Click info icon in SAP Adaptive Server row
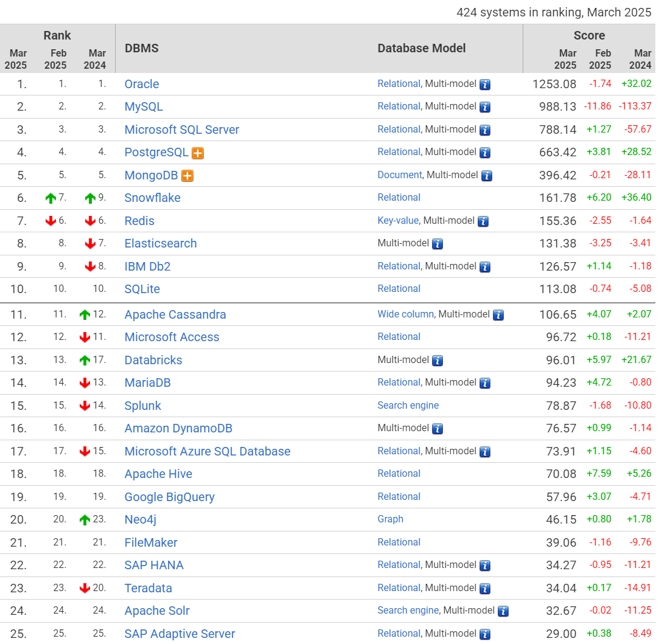 (485, 634)
